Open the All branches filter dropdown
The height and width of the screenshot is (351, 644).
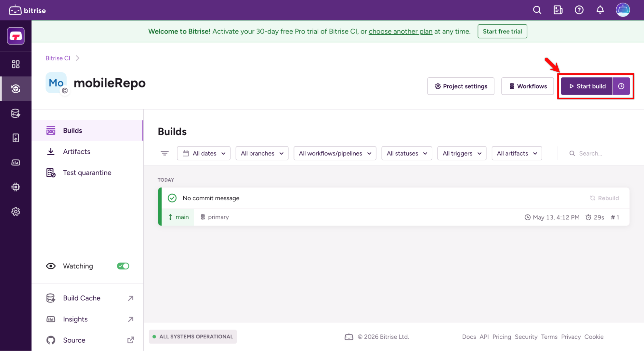262,153
